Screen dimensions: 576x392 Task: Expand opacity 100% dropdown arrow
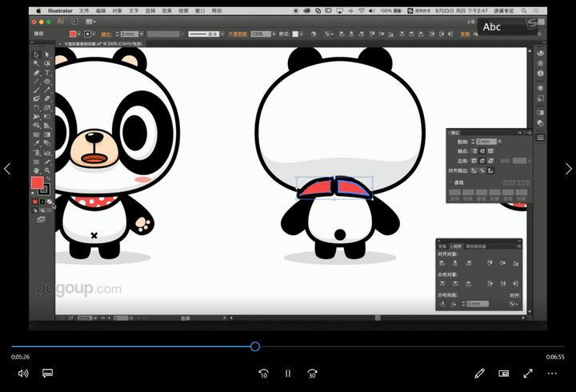pos(274,34)
